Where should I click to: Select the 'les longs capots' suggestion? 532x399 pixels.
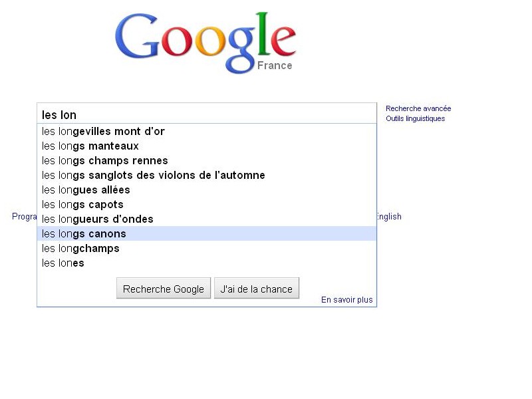pyautogui.click(x=207, y=204)
